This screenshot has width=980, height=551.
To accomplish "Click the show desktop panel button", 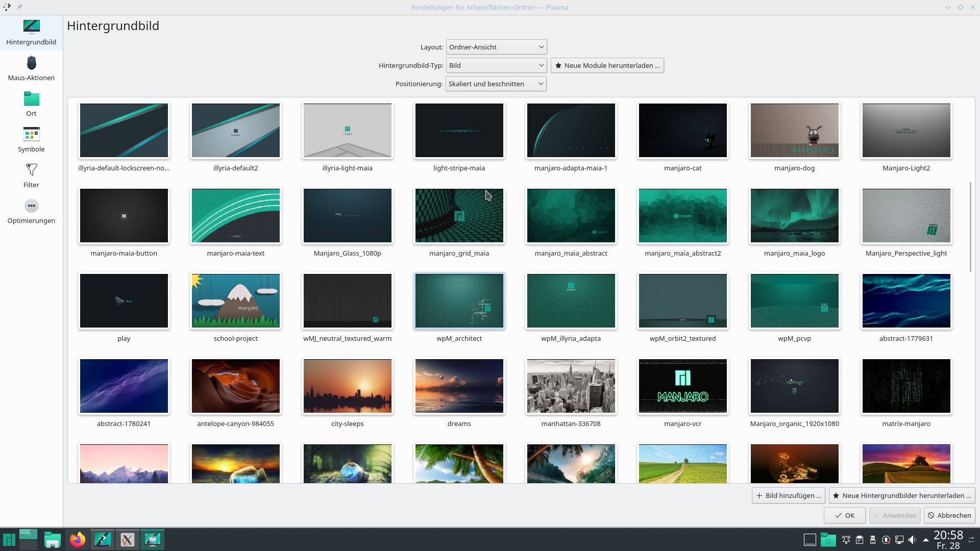I will pyautogui.click(x=810, y=540).
